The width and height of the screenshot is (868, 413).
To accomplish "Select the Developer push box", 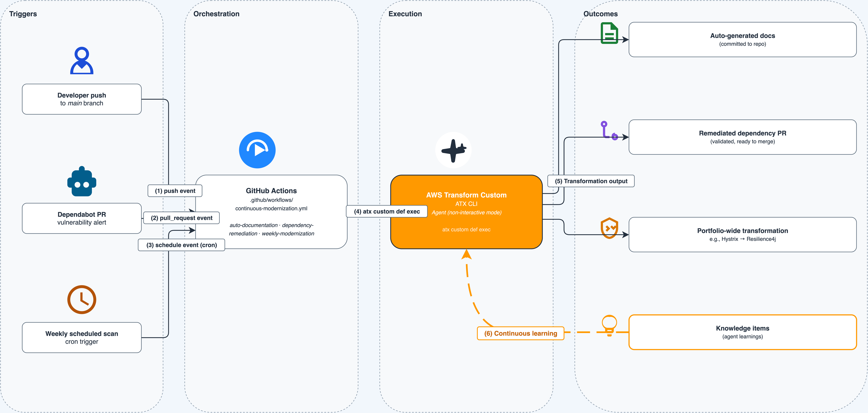I will 82,99.
